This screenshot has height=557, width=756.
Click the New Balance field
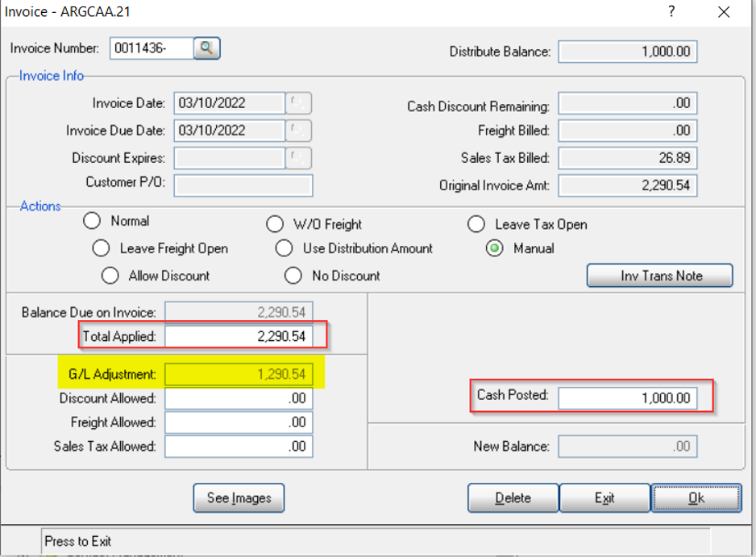(628, 447)
